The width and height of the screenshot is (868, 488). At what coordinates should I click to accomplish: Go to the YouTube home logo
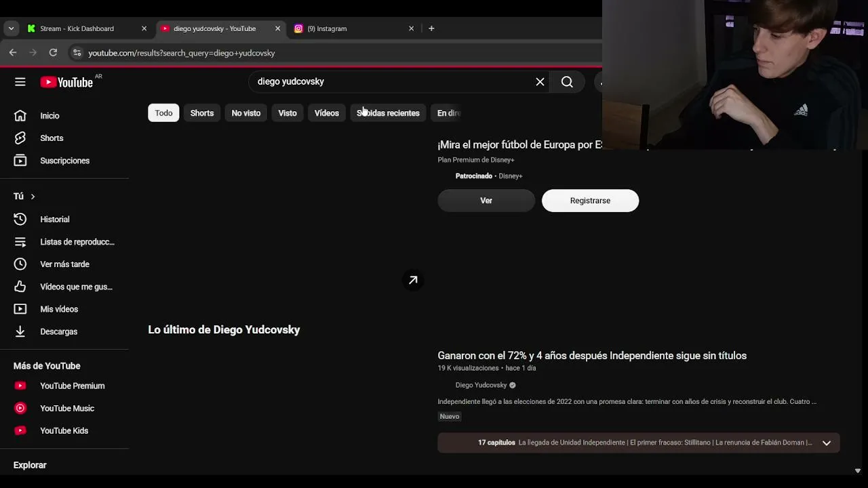point(66,82)
